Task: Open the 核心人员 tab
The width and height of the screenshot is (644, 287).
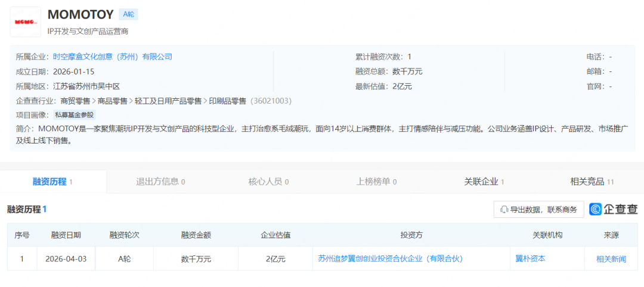Action: pos(268,182)
